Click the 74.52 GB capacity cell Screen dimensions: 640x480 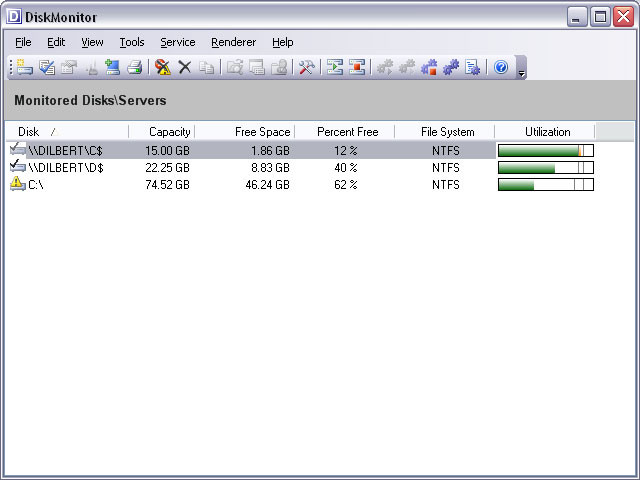click(167, 185)
